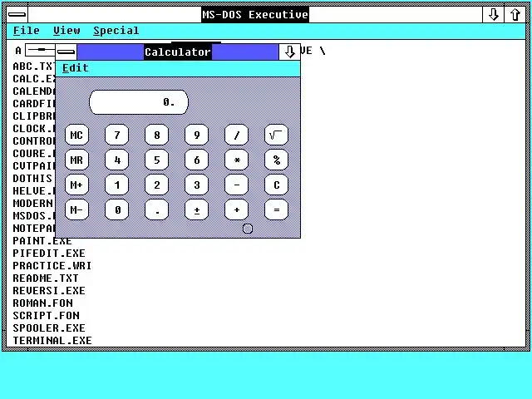Click the multiply asterisk key
Viewport: 532px width, 399px height.
click(x=236, y=160)
